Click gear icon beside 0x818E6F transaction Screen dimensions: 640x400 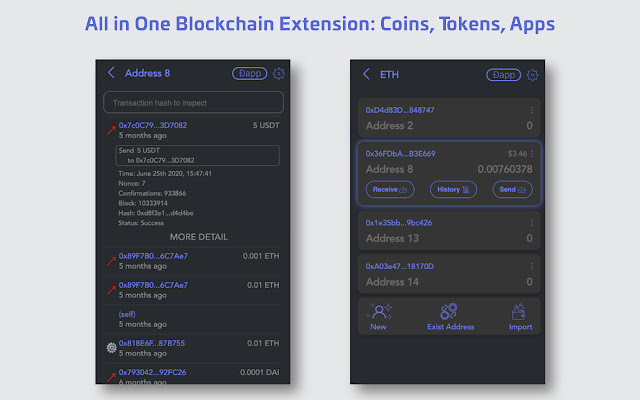pyautogui.click(x=111, y=348)
